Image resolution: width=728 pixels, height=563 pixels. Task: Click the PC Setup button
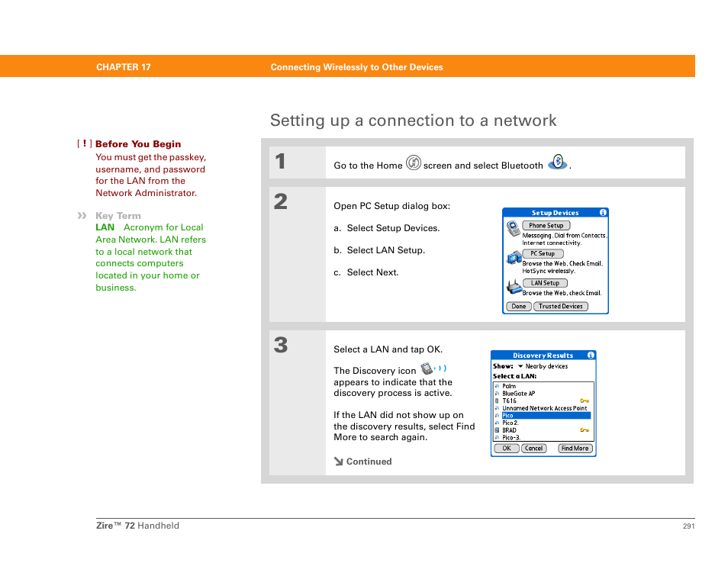coord(543,254)
